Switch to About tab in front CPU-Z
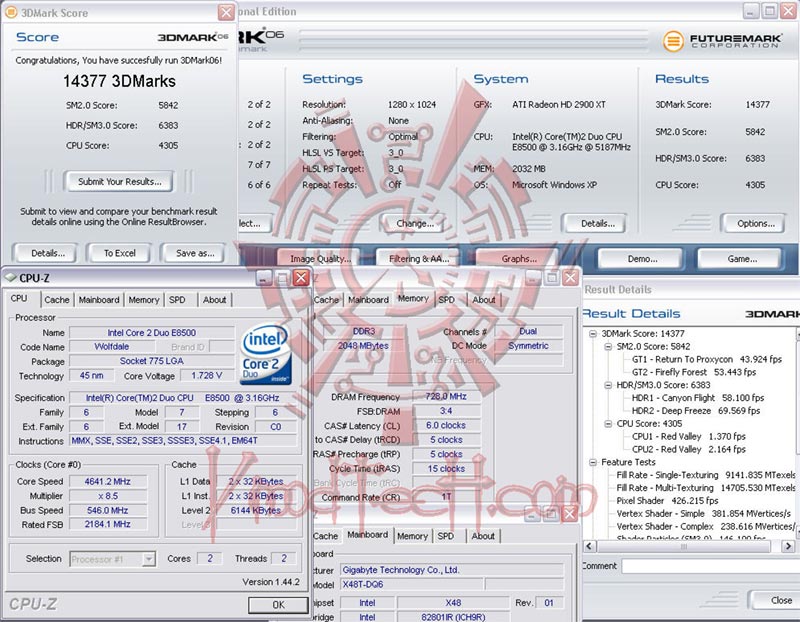 [x=214, y=300]
